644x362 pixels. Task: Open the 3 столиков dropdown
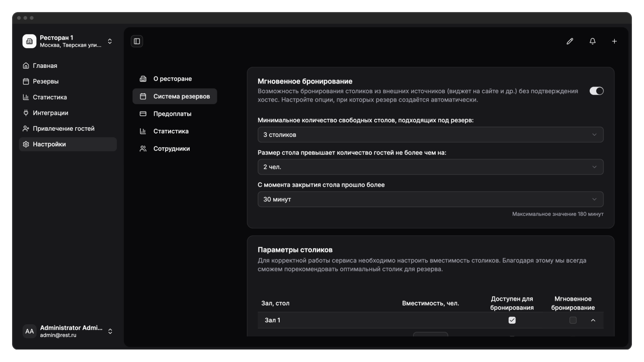click(430, 135)
